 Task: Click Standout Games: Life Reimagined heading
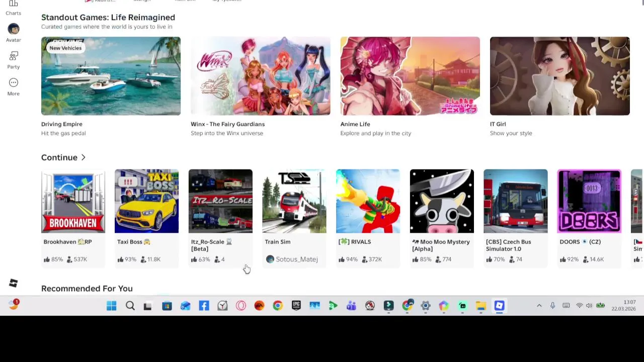(x=108, y=17)
